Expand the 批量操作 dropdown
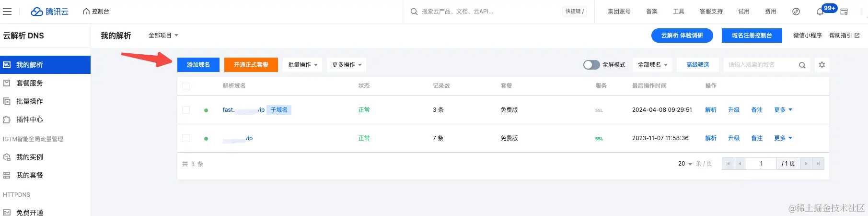The height and width of the screenshot is (216, 868). [302, 65]
